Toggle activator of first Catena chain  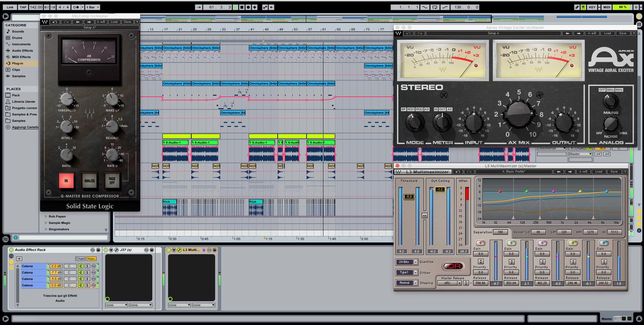tap(80, 266)
